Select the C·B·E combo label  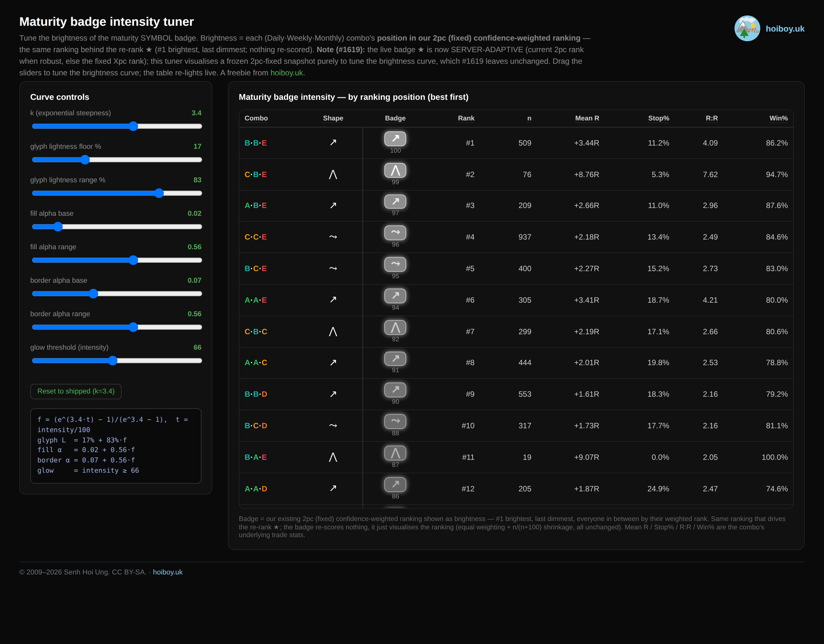click(256, 175)
